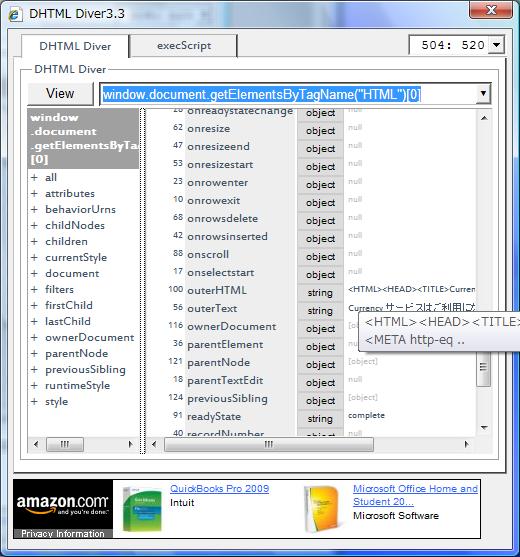The image size is (520, 557).
Task: Click right arrow of tree panel scrollbar
Action: click(x=130, y=444)
